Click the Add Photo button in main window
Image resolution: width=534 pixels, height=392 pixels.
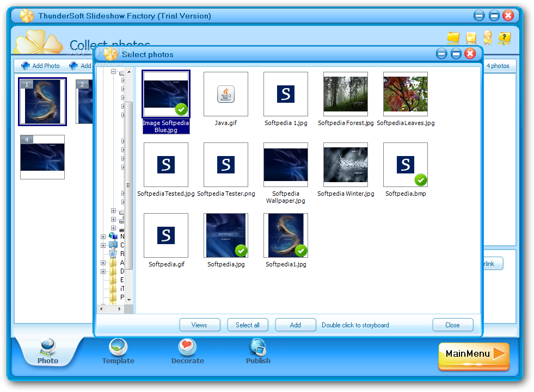(x=40, y=66)
